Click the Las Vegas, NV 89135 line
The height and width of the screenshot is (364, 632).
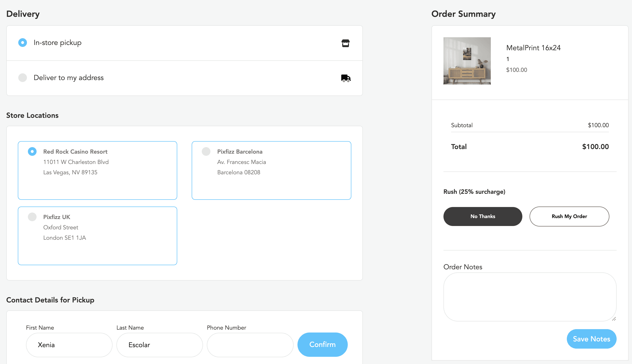[x=70, y=172]
